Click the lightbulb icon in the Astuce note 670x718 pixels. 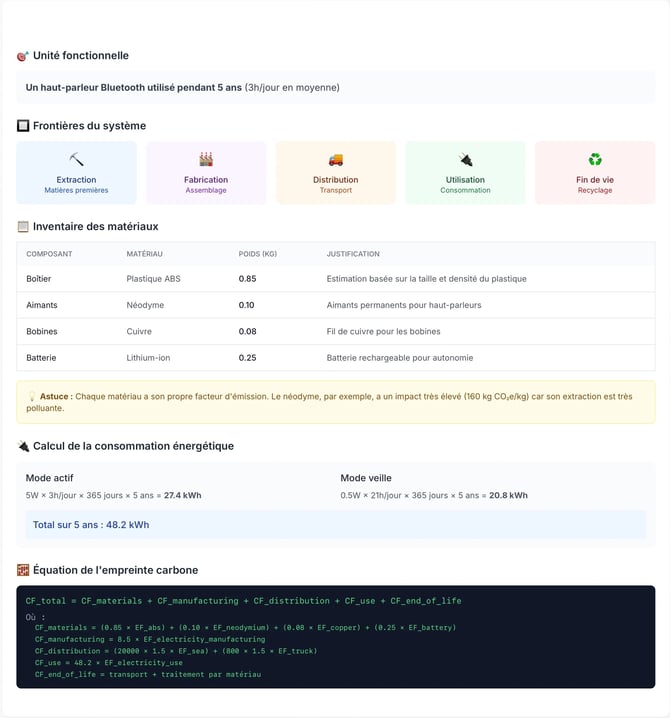pos(32,396)
